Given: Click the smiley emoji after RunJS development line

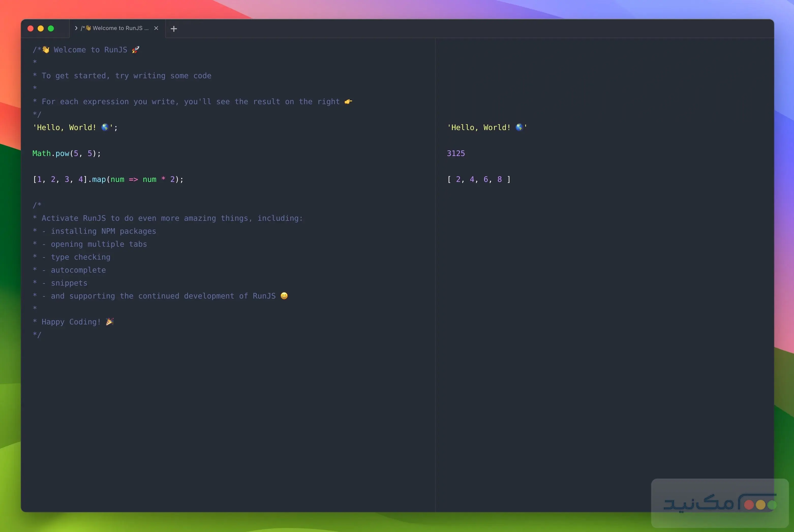Looking at the screenshot, I should point(284,296).
